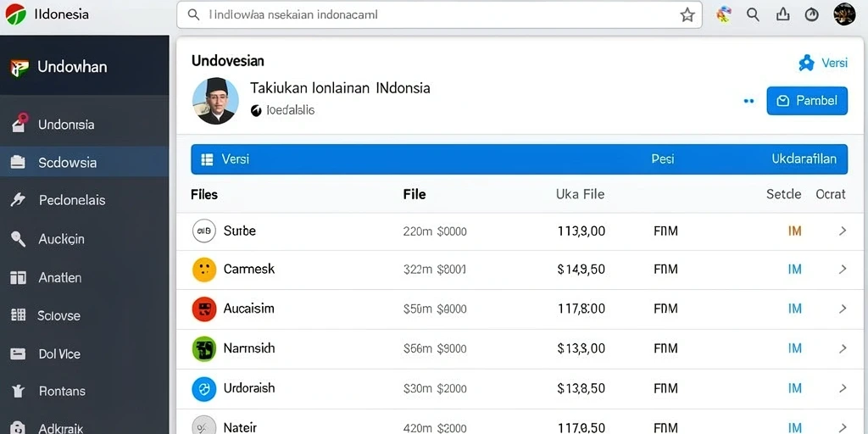This screenshot has width=868, height=434.
Task: Click the value 117,8:00 in the Aucaisim row
Action: click(581, 309)
